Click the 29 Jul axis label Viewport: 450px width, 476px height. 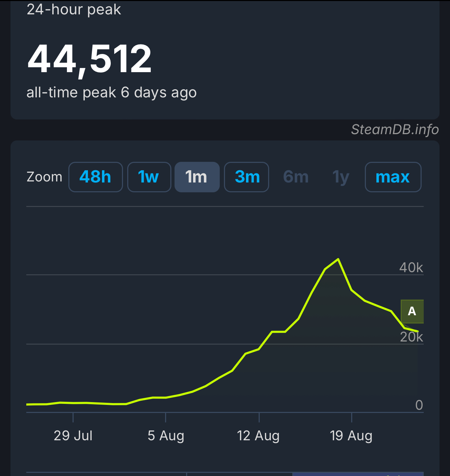point(73,436)
